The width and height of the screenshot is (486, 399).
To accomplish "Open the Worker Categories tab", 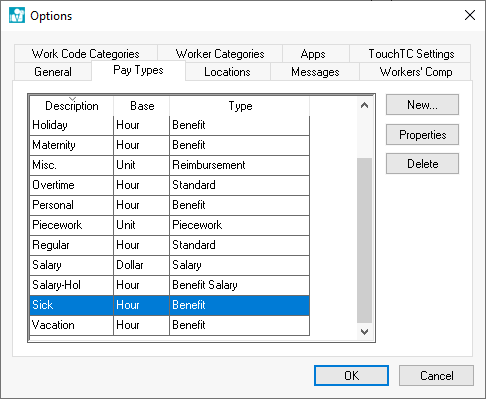I will tap(220, 54).
